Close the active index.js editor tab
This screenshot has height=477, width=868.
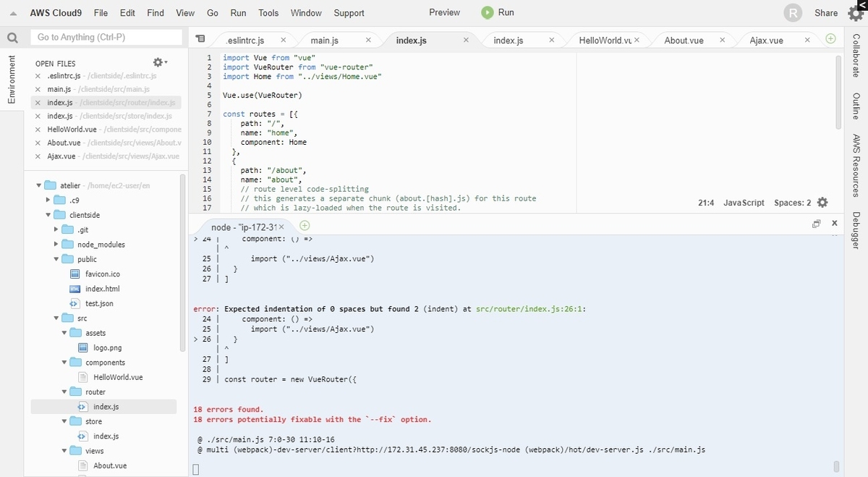466,41
